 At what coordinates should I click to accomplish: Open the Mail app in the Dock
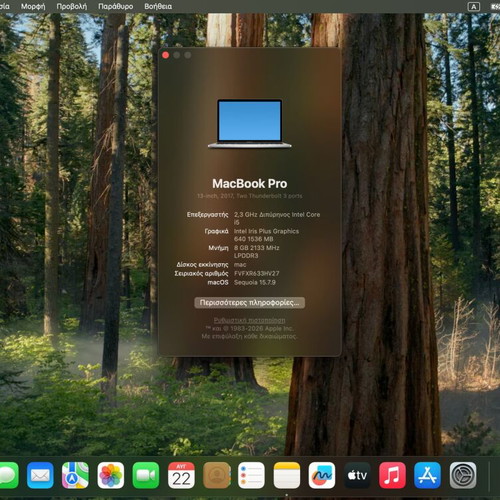(x=40, y=475)
